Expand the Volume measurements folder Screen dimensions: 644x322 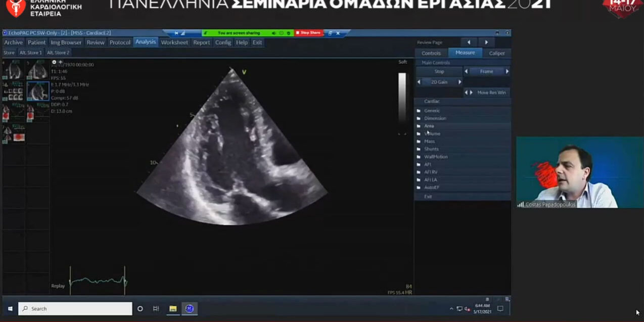tap(432, 134)
